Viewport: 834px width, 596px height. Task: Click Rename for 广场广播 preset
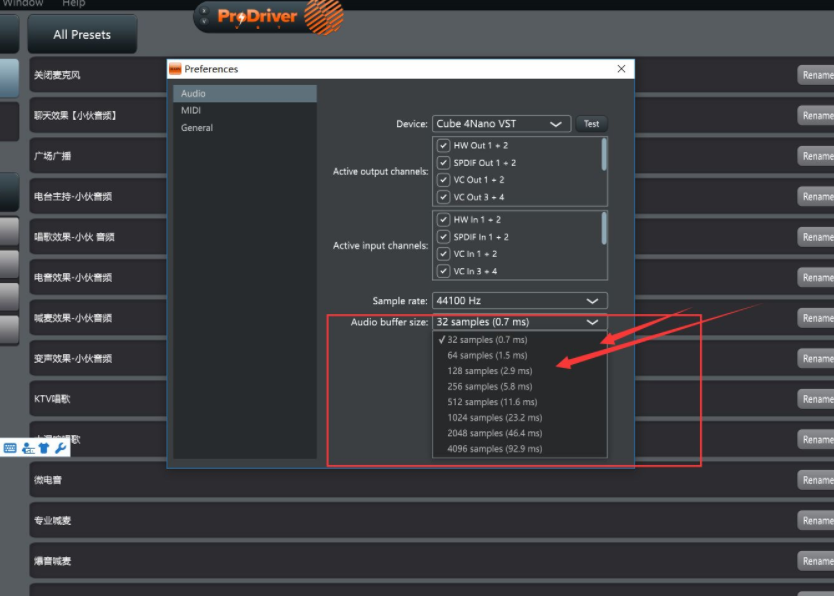coord(816,156)
